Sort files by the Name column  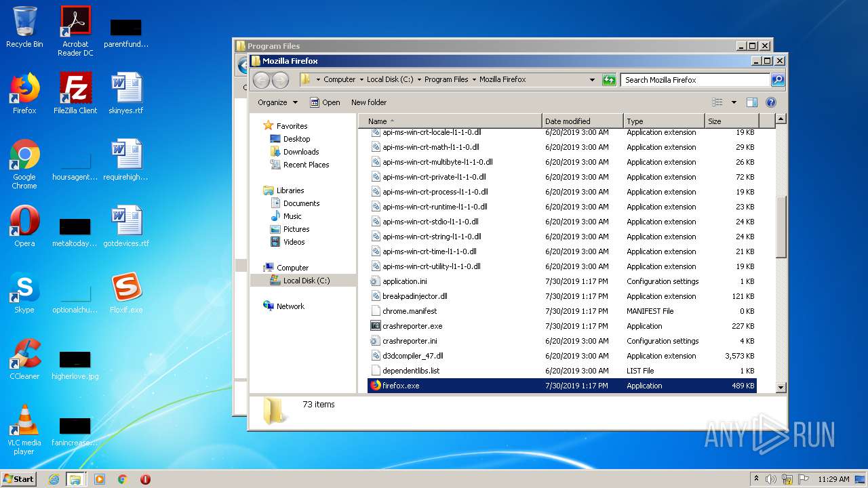click(x=450, y=121)
